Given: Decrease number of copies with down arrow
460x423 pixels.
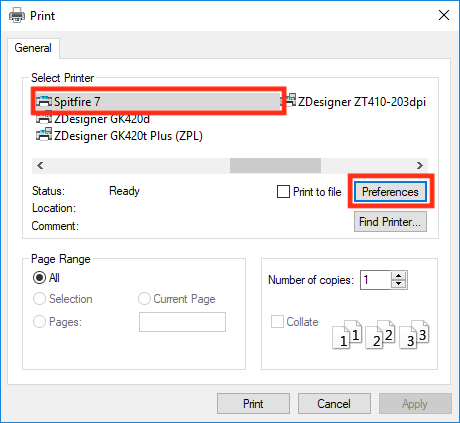Looking at the screenshot, I should tap(398, 284).
